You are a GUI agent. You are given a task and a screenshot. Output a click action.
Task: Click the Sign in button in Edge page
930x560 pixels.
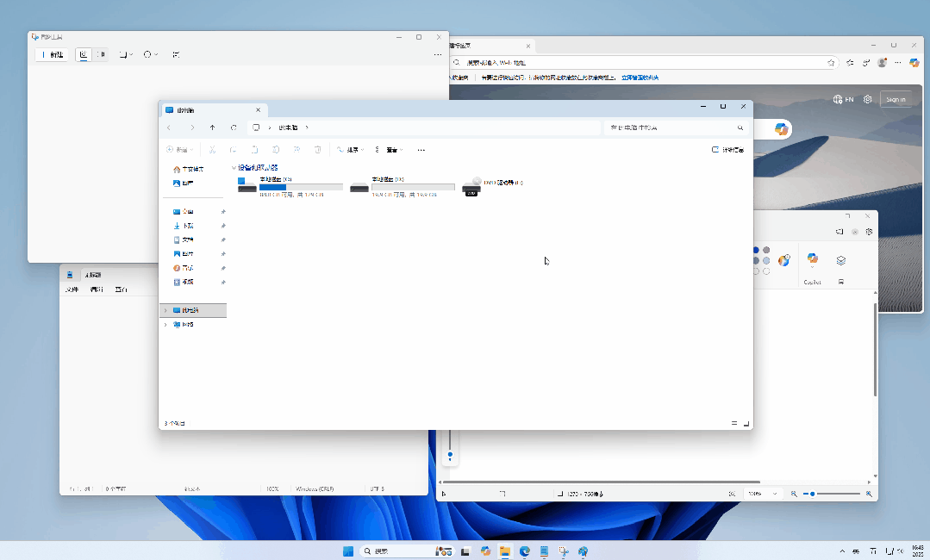896,100
